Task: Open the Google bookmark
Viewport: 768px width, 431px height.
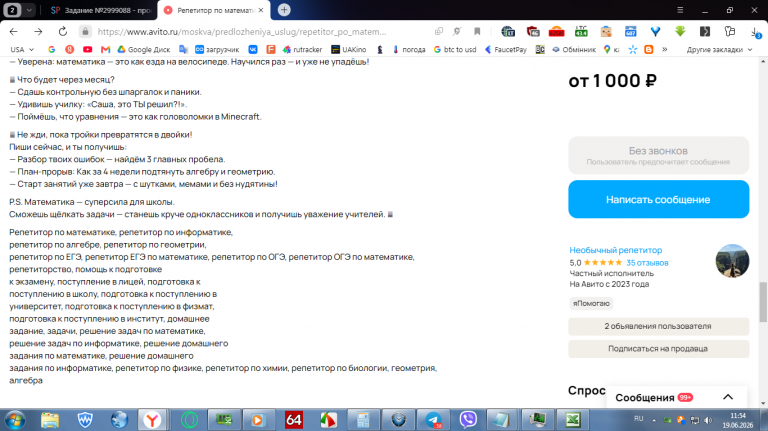Action: pyautogui.click(x=51, y=49)
